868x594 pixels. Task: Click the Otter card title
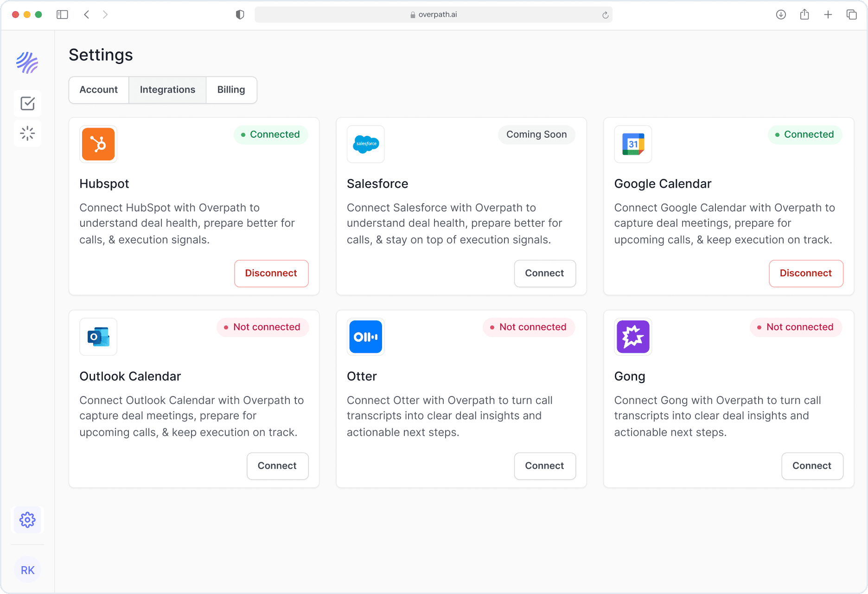pyautogui.click(x=362, y=377)
